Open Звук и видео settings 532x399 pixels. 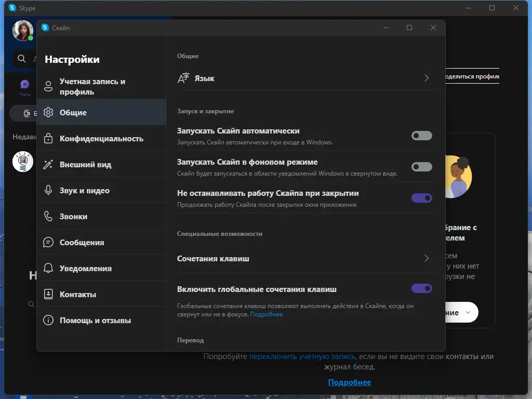click(x=101, y=190)
